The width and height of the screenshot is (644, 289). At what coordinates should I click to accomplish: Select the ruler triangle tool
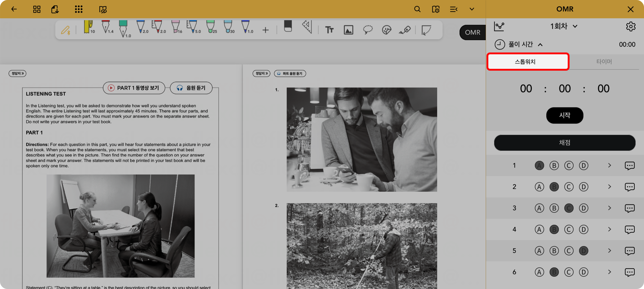point(307,27)
